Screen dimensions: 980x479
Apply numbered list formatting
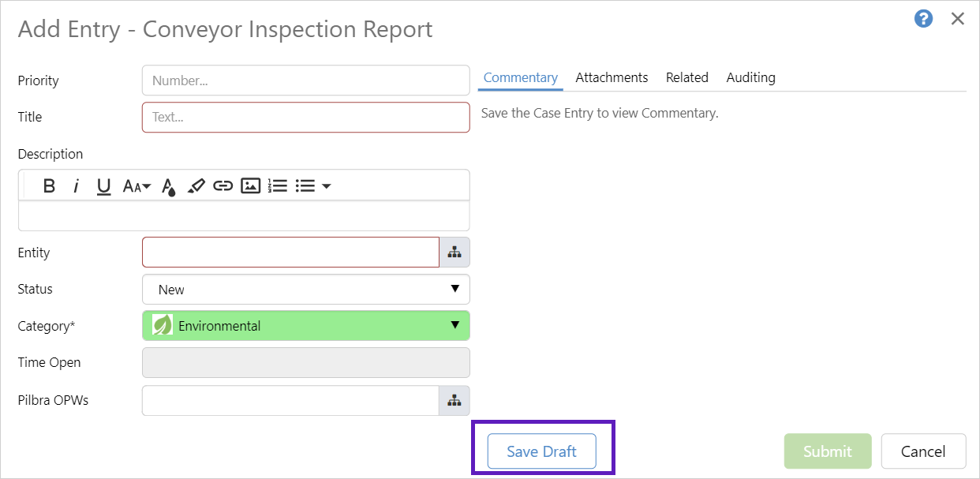(x=277, y=186)
